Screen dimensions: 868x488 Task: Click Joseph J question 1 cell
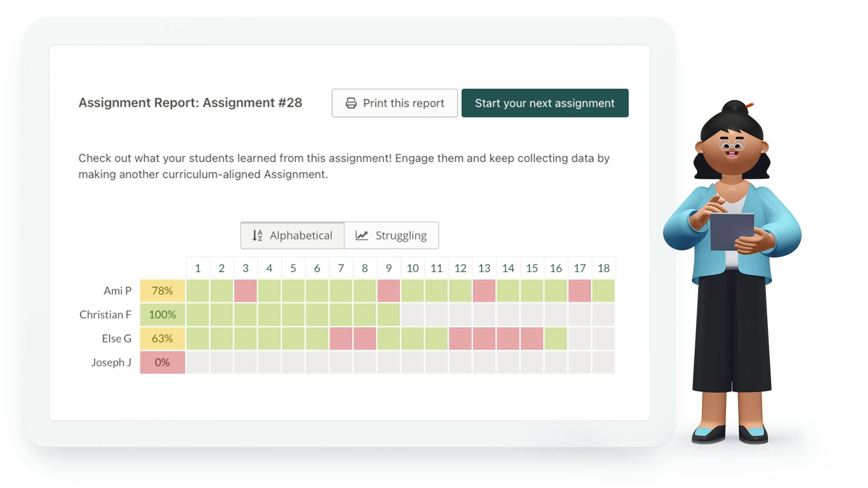coord(197,362)
